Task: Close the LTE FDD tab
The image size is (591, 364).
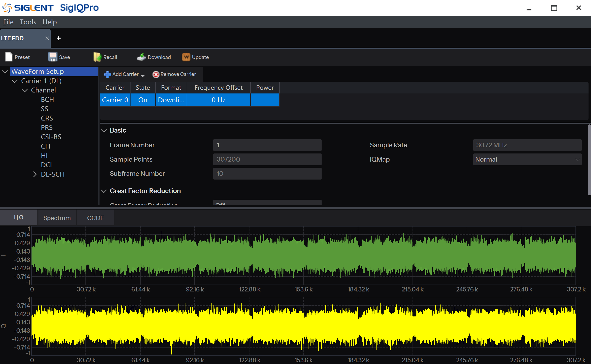Action: [x=47, y=38]
